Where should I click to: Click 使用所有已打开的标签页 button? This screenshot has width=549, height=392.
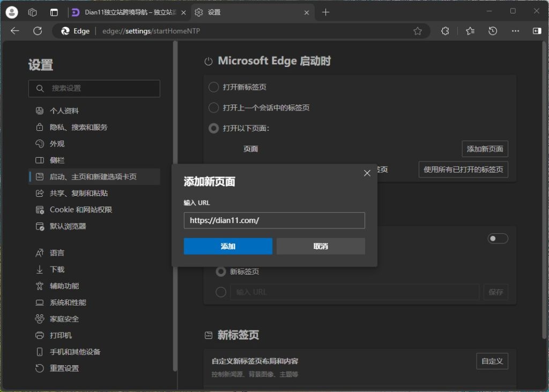463,169
